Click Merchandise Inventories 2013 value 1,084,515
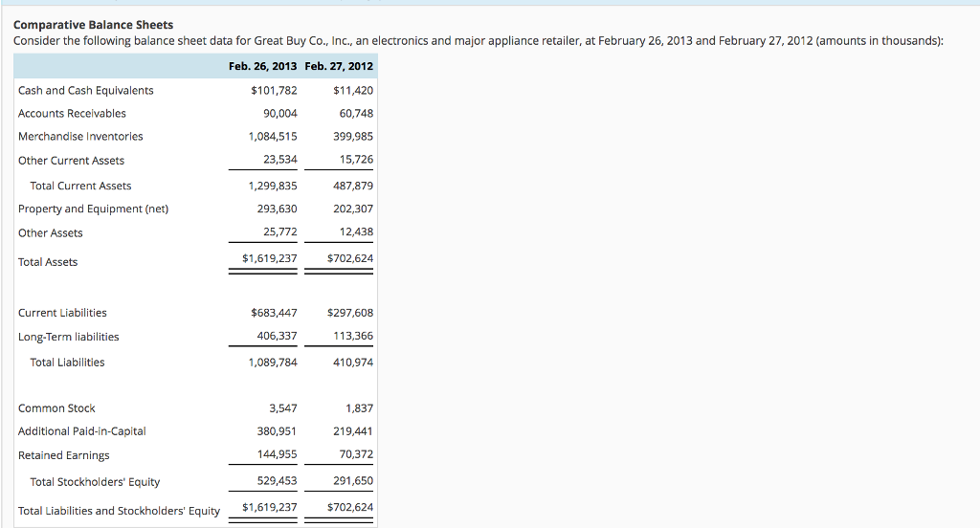980x528 pixels. coord(272,136)
